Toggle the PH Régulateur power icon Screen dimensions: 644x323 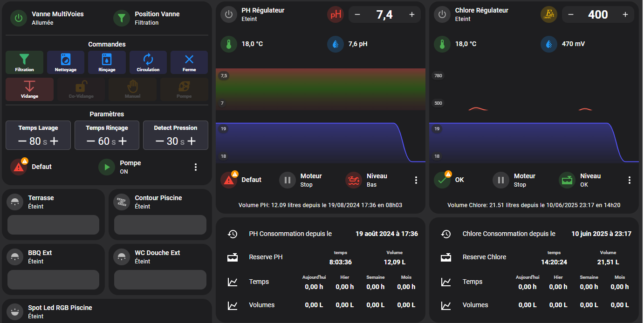point(229,14)
